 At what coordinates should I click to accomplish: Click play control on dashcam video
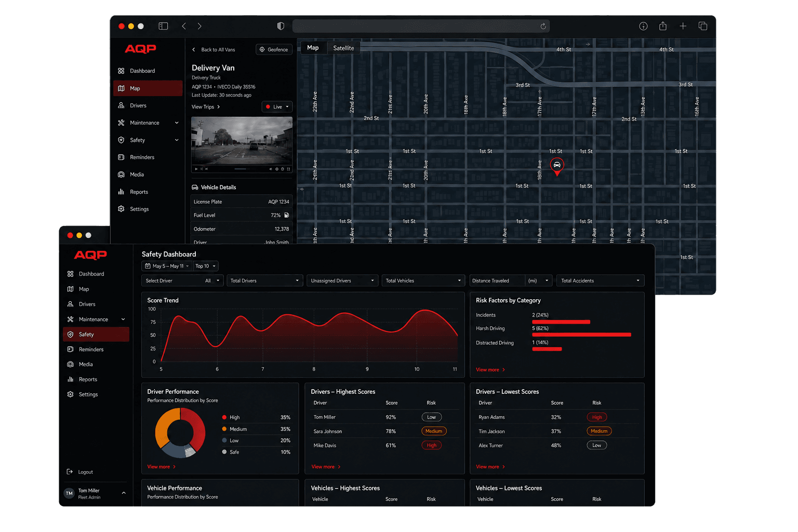click(x=196, y=169)
